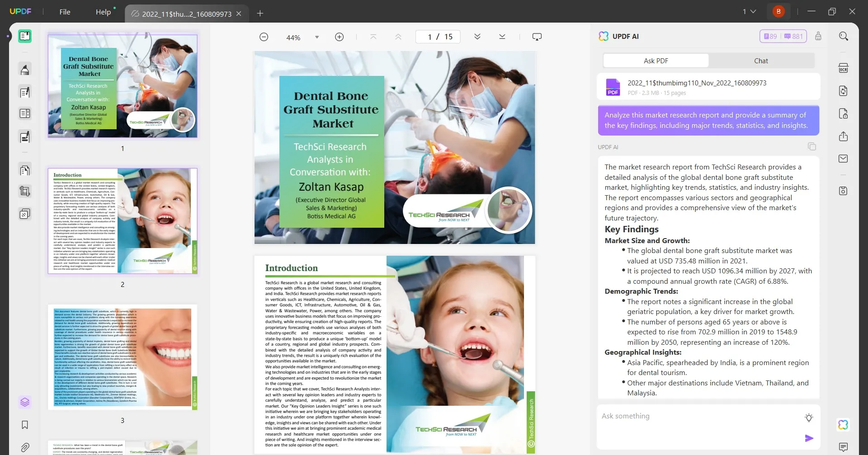Open the Attachments paperclip icon
This screenshot has height=455, width=868.
click(x=25, y=447)
